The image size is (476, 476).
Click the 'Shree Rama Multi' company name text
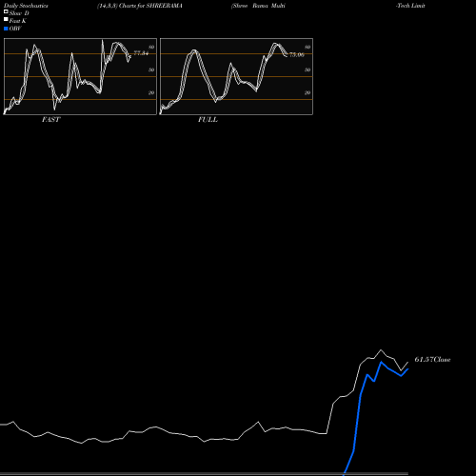[258, 6]
